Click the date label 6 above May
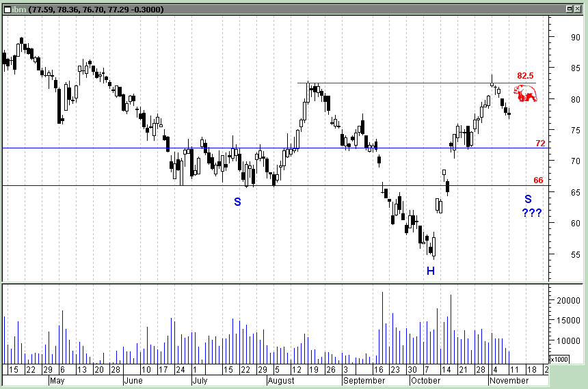588x389 pixels. click(x=62, y=370)
